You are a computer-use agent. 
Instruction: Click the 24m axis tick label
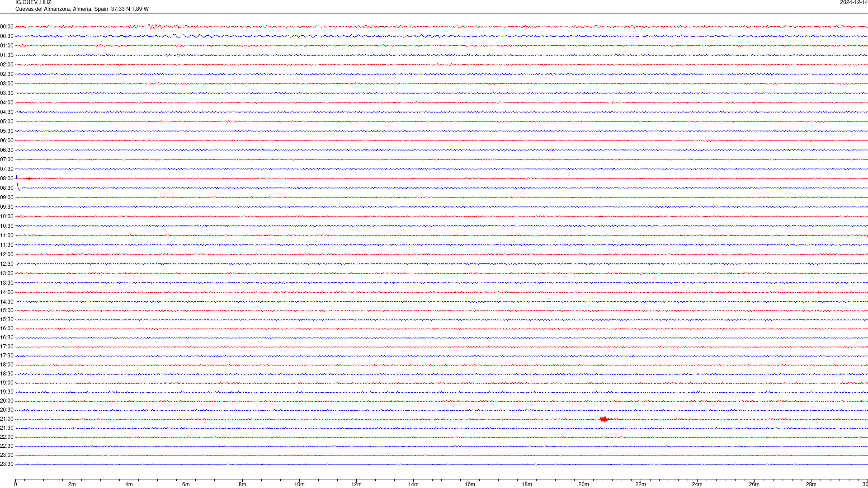(697, 484)
